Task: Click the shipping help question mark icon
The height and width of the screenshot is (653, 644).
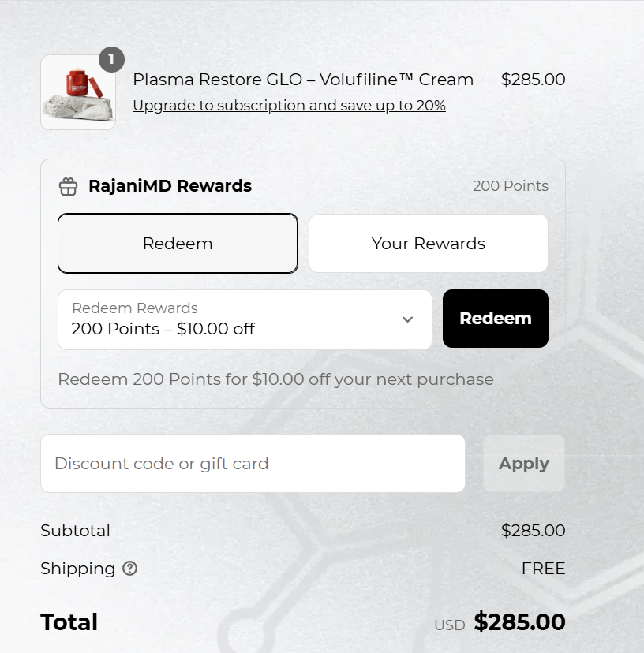Action: click(130, 569)
